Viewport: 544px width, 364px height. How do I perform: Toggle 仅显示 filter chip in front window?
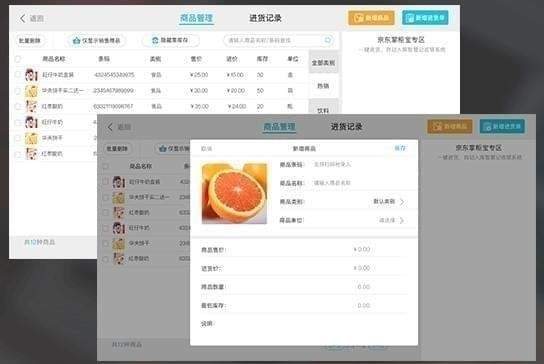point(172,149)
